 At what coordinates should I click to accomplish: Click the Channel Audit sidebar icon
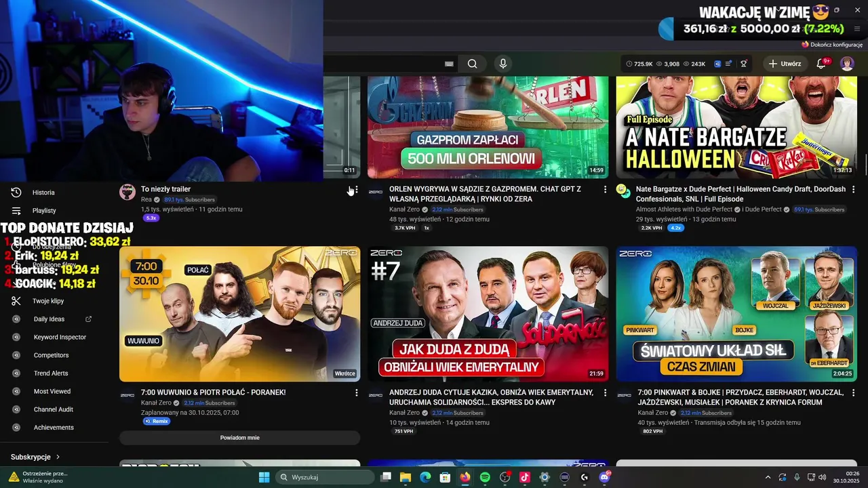tap(16, 409)
